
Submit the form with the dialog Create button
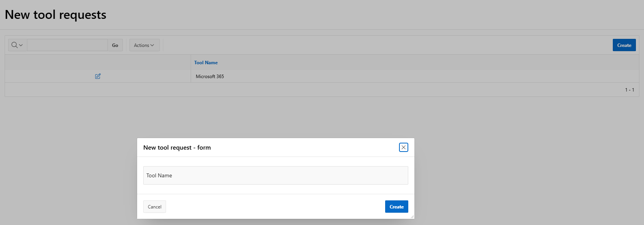click(396, 207)
